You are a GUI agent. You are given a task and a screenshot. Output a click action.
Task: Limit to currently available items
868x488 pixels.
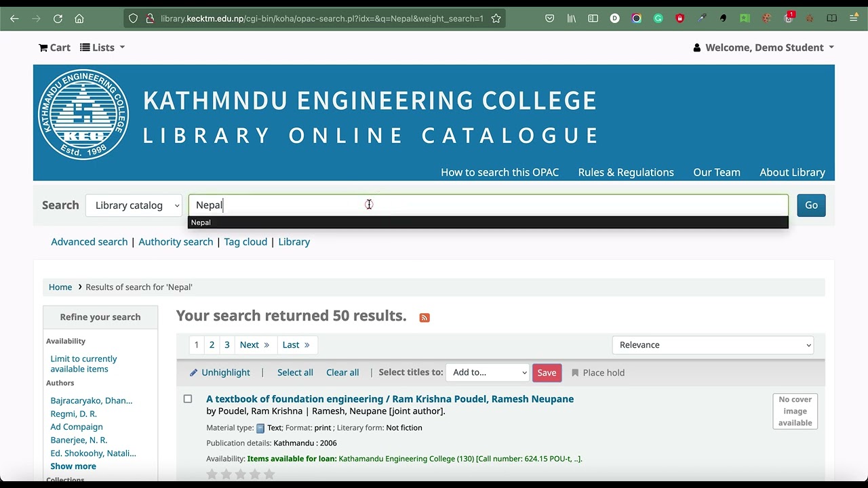pos(83,364)
